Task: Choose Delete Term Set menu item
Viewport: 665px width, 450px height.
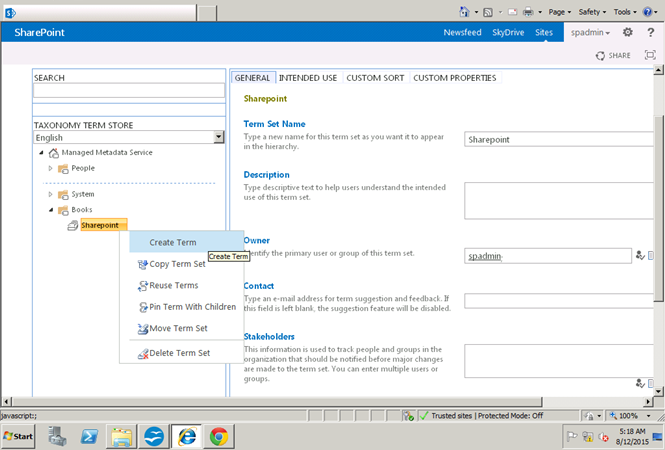Action: [186, 353]
